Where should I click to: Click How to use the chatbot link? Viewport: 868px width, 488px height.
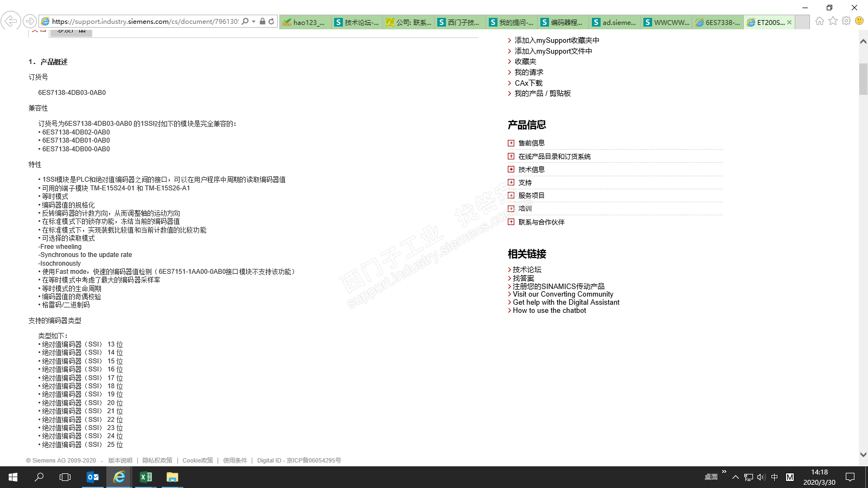[x=549, y=311]
